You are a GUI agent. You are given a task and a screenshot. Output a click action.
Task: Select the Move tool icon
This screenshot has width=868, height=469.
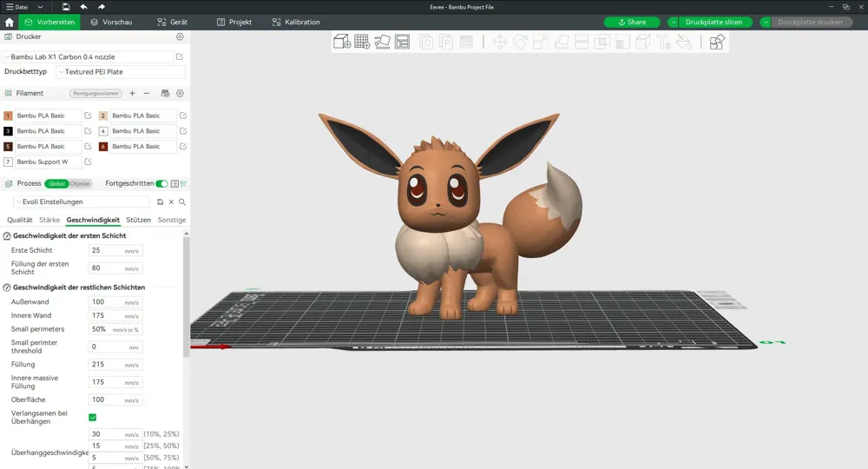click(500, 42)
